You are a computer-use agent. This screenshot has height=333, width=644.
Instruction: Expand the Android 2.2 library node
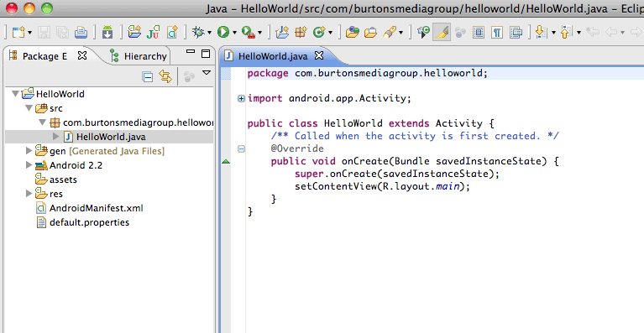(x=29, y=165)
